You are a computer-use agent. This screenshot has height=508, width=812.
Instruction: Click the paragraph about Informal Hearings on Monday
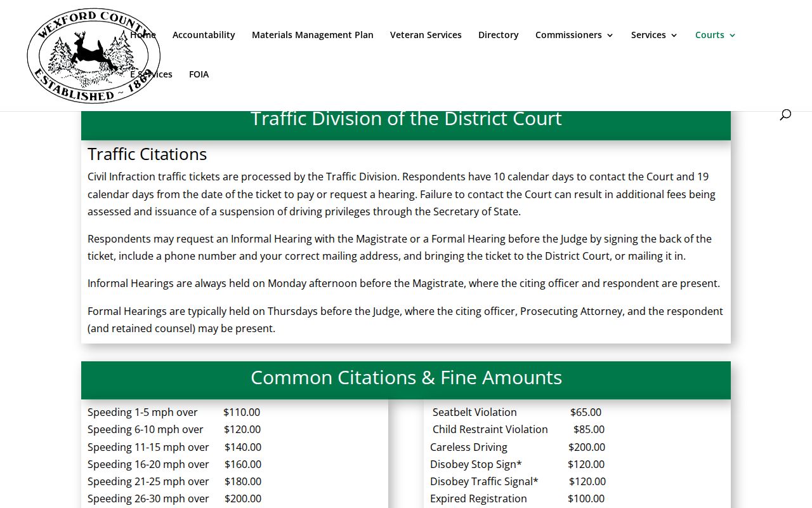[x=403, y=283]
